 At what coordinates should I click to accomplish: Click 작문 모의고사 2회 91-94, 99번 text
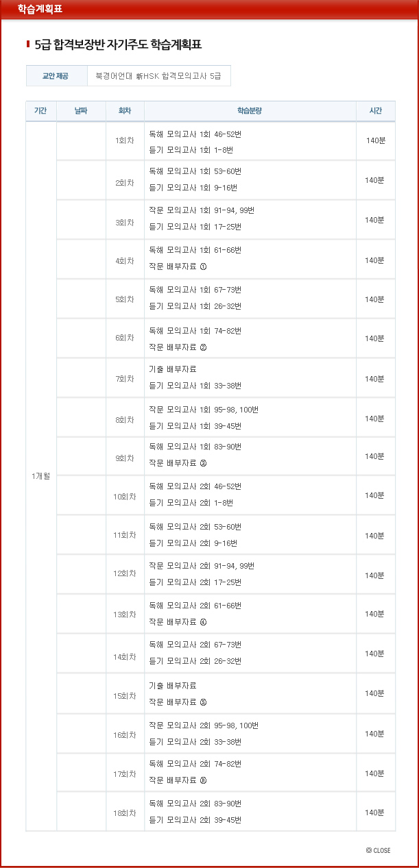point(202,566)
